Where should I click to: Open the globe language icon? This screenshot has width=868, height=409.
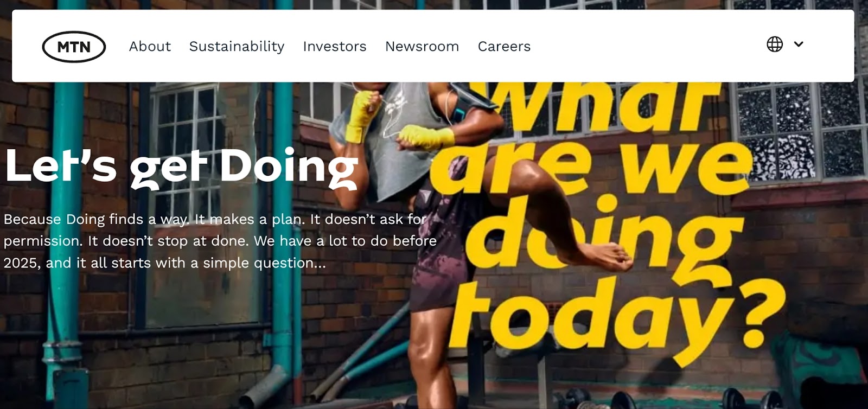[775, 44]
